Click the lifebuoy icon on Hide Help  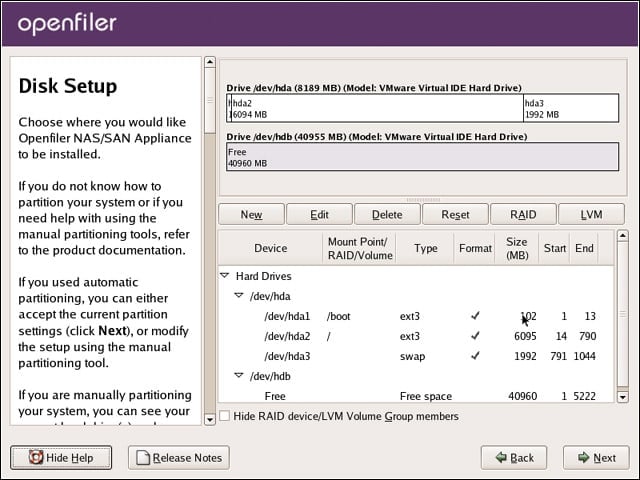pyautogui.click(x=36, y=457)
